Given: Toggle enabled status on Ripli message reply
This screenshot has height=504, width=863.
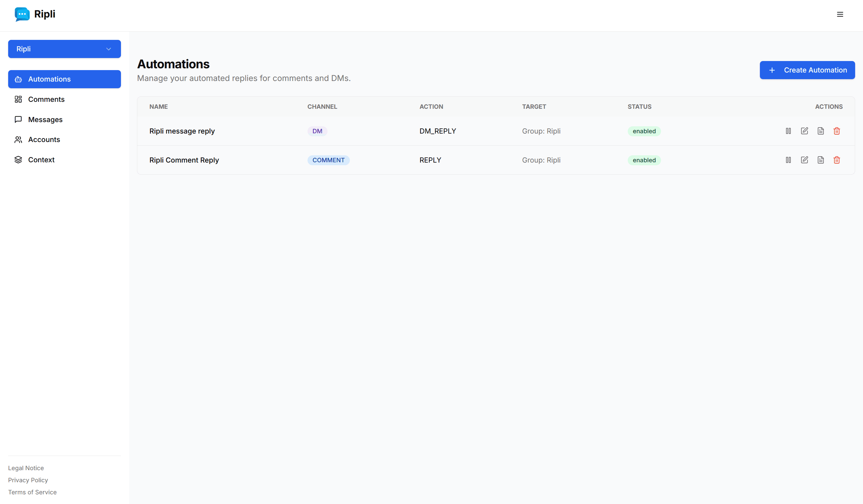Looking at the screenshot, I should coord(644,131).
